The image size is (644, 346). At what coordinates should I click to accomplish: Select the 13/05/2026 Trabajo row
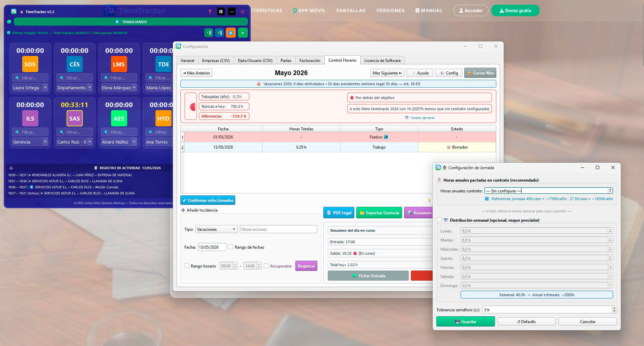click(338, 147)
